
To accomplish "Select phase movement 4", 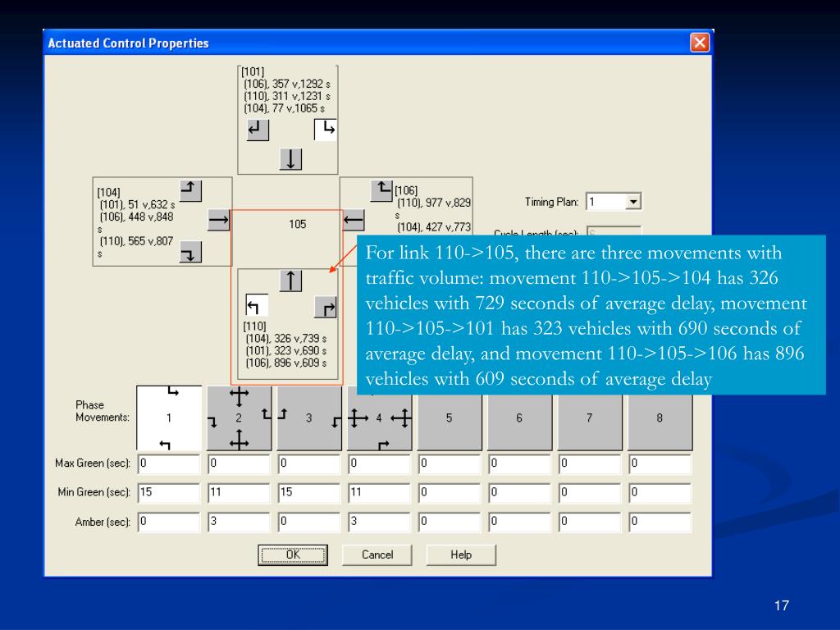I will [379, 421].
